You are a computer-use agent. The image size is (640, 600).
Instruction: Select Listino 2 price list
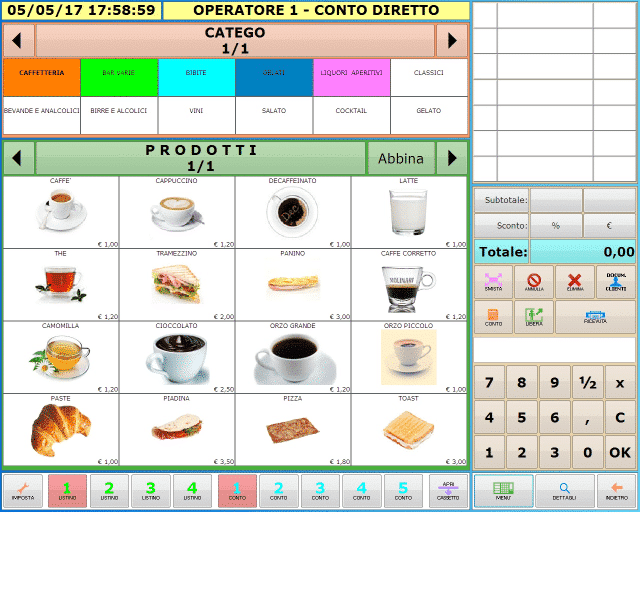(109, 490)
